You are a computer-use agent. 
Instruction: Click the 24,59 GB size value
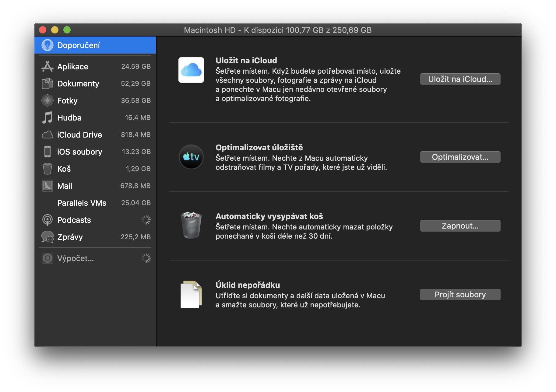tap(136, 66)
